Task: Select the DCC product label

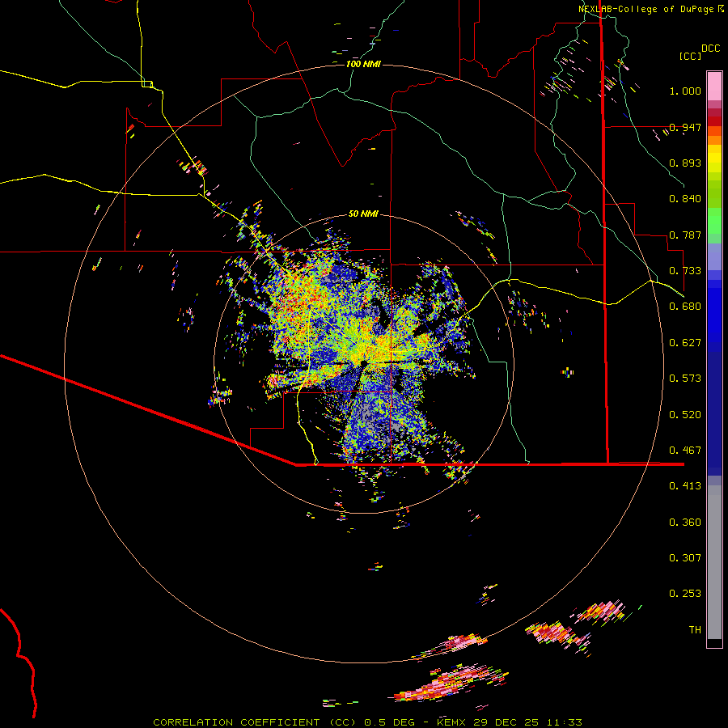Action: 711,49
